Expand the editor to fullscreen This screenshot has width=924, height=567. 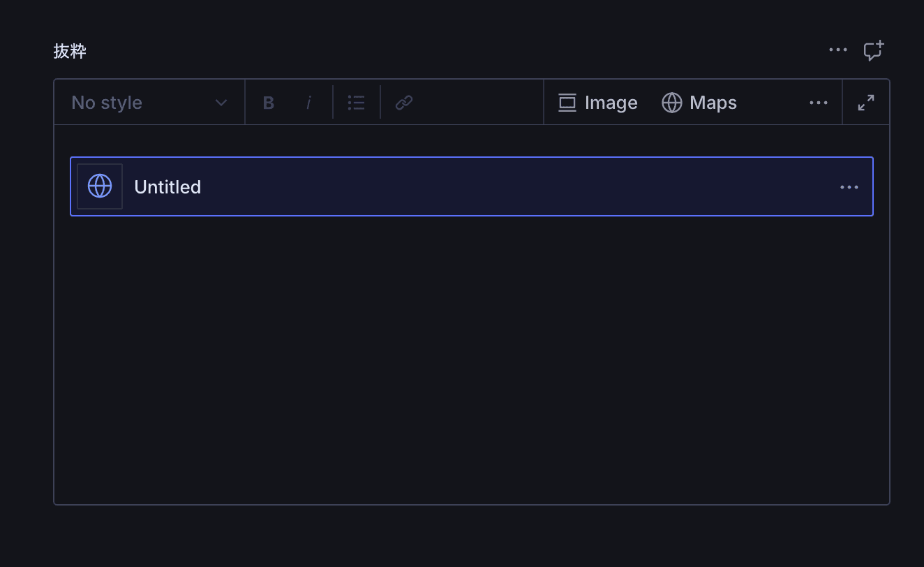[x=866, y=103]
